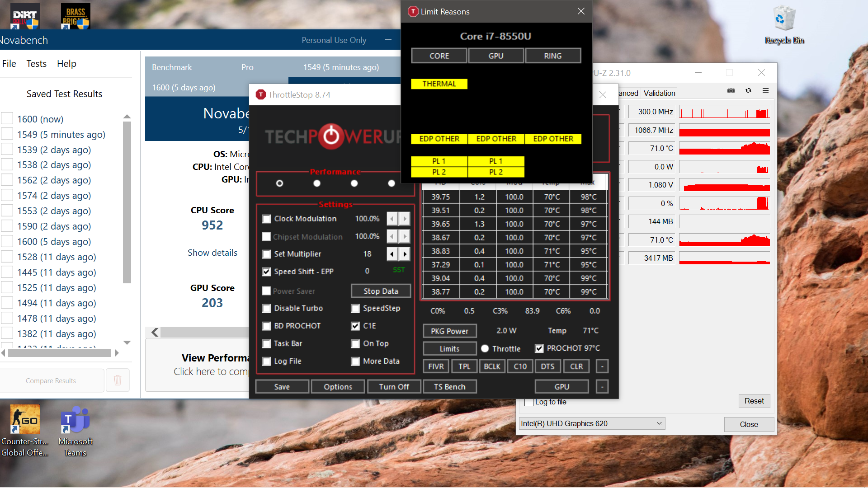868x488 pixels.
Task: Click the ThrottleStop logo icon in title bar
Action: tap(260, 94)
